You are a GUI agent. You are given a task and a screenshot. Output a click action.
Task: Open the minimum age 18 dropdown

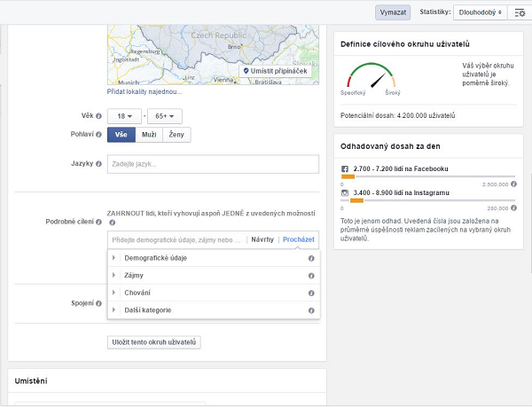pyautogui.click(x=124, y=116)
